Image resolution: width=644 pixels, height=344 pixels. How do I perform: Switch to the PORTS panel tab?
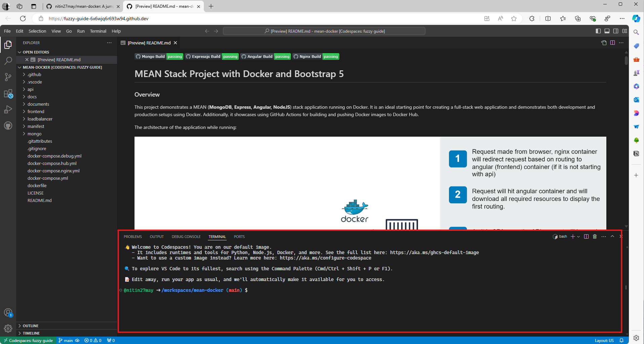(x=239, y=237)
